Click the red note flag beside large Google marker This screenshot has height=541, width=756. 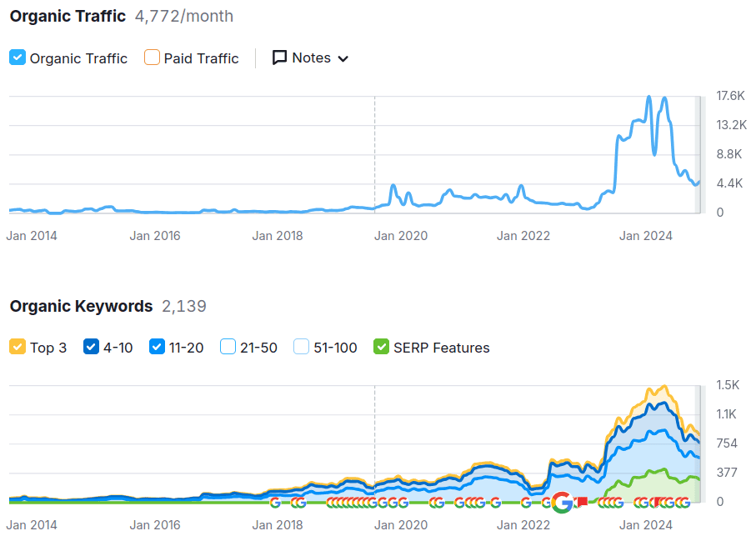[x=582, y=501]
